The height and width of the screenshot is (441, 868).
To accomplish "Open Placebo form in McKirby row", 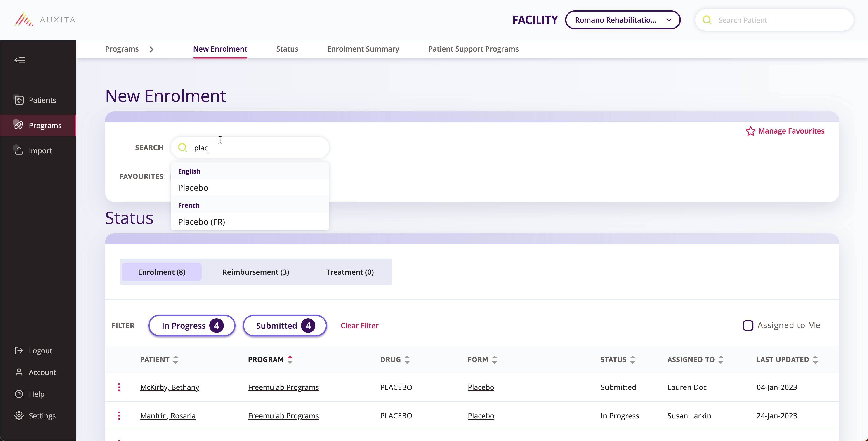I will click(x=481, y=387).
